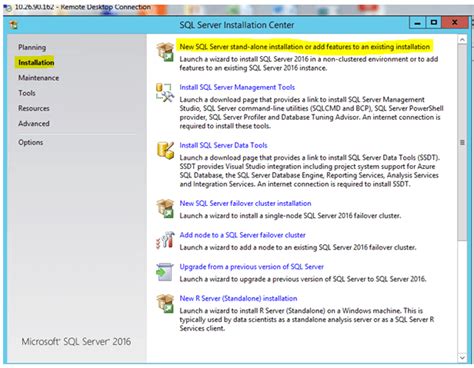Maximize the SQL Server Installation Center window
Screen dimensions: 474x368
coord(433,23)
